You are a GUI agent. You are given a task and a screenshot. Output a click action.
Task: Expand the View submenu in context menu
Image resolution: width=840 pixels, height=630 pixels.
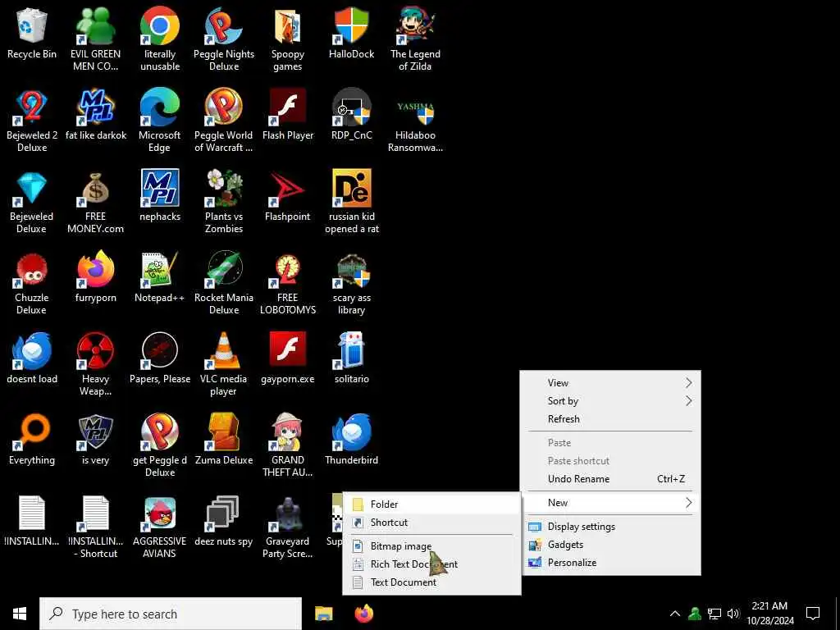tap(610, 382)
